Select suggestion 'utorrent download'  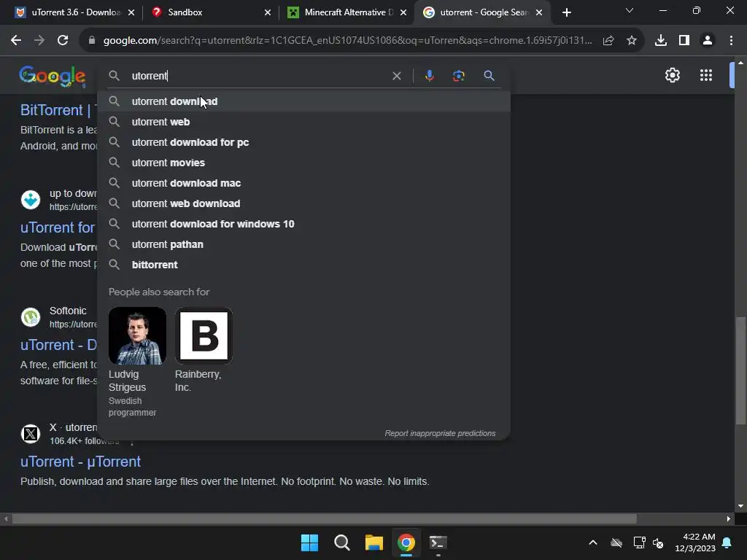(x=304, y=101)
